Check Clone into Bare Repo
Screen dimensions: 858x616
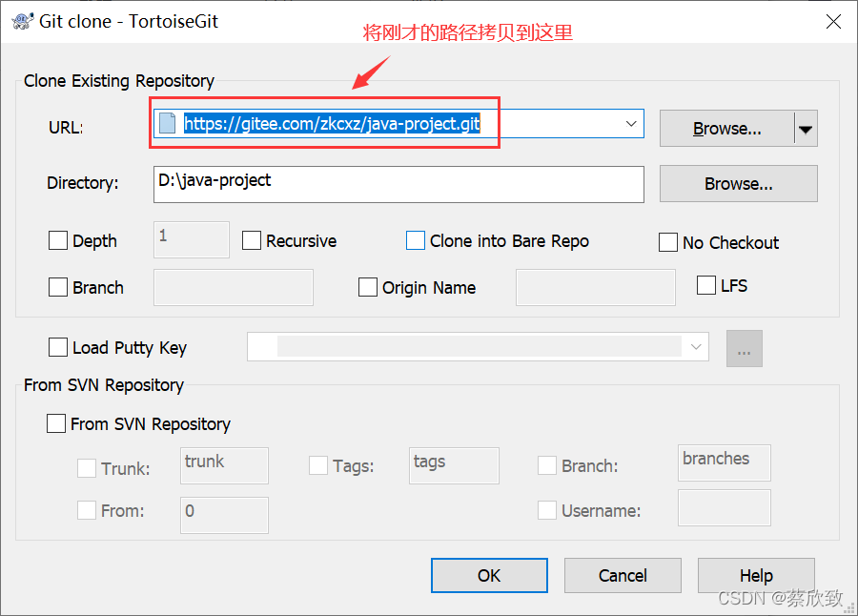coord(416,240)
